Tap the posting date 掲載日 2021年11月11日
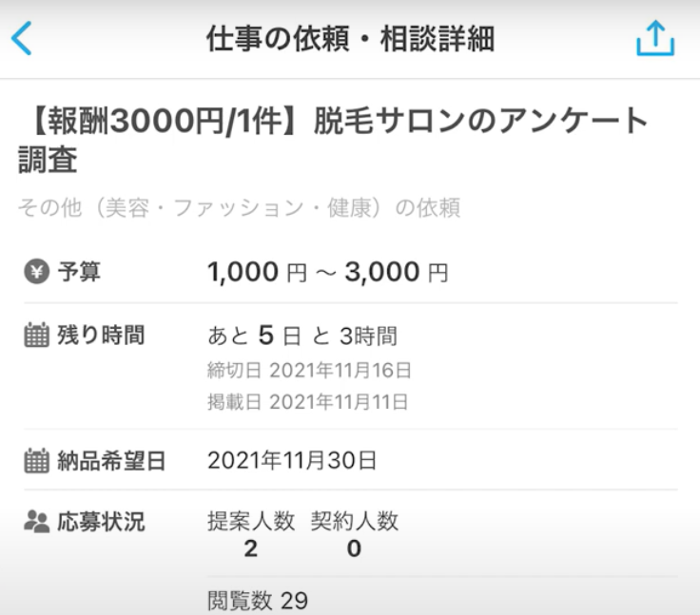The width and height of the screenshot is (700, 615). point(309,402)
